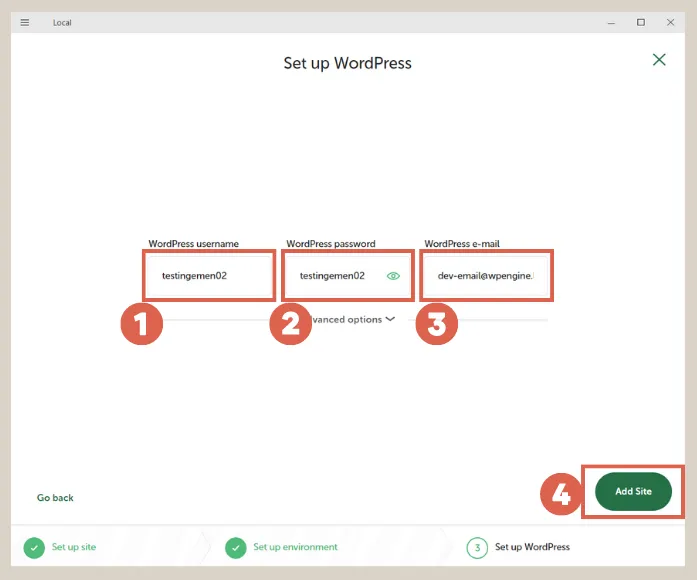This screenshot has height=580, width=697.
Task: Click the checkmark beside Set up environment
Action: (236, 548)
